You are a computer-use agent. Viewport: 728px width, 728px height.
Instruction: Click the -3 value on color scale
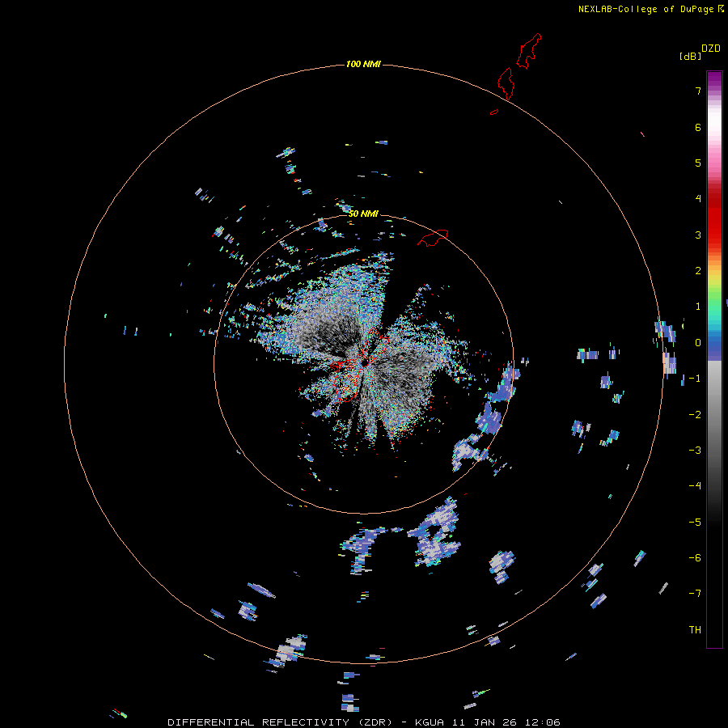point(695,451)
